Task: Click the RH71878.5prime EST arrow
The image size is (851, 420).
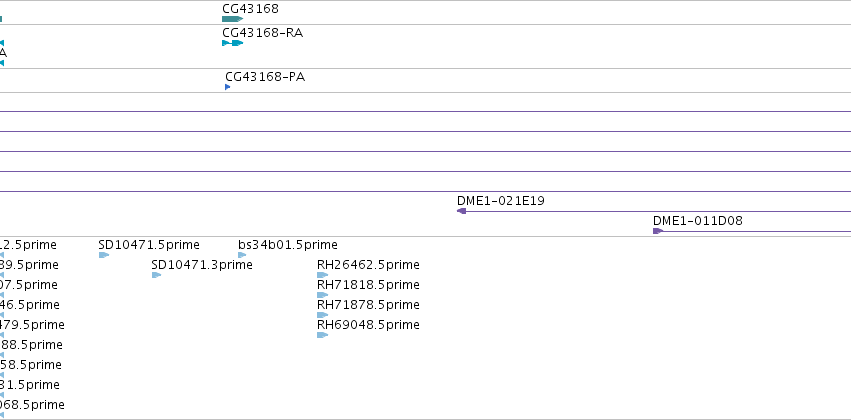Action: [322, 315]
